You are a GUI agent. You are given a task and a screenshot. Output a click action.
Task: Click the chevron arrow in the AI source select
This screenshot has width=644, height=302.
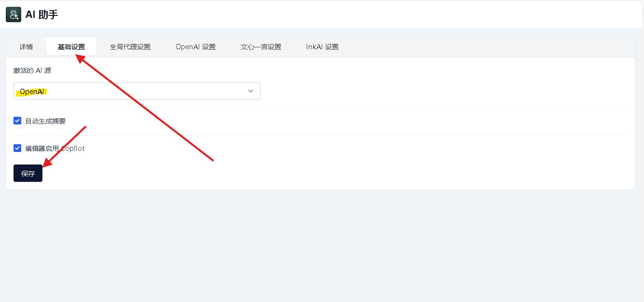250,91
